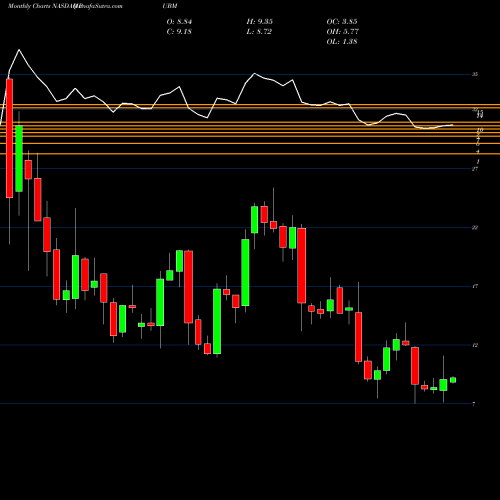Click the 'UBM' ticker symbol text
The width and height of the screenshot is (500, 500).
tap(170, 6)
